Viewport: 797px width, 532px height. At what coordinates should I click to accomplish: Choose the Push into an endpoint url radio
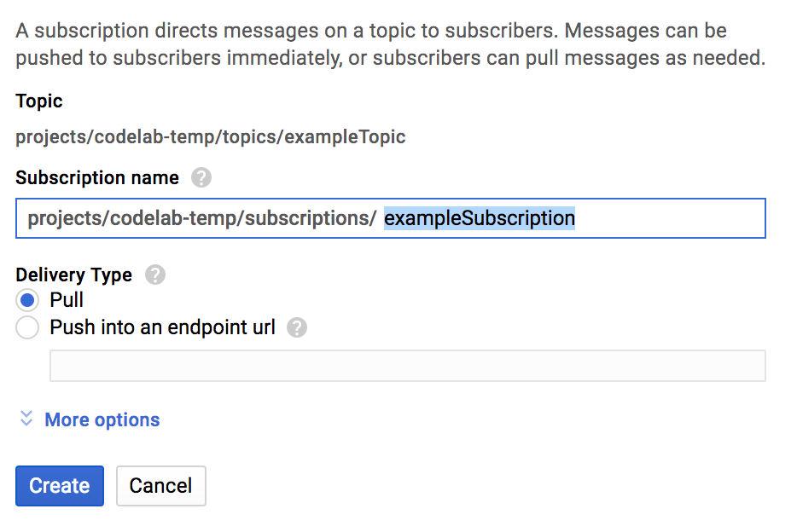(27, 327)
